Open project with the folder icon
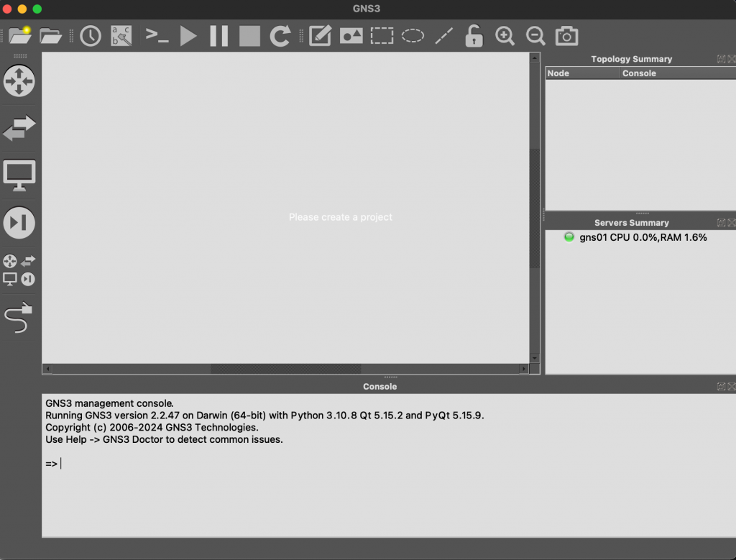The width and height of the screenshot is (736, 560). click(51, 36)
